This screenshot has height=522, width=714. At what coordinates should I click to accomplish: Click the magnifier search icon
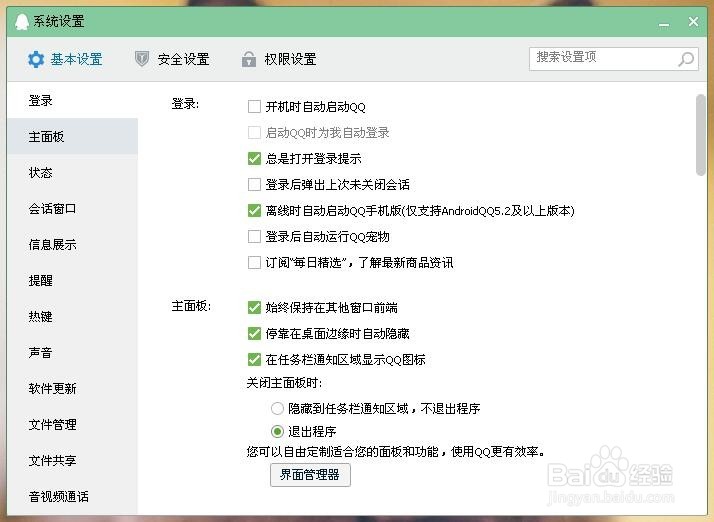tap(686, 58)
